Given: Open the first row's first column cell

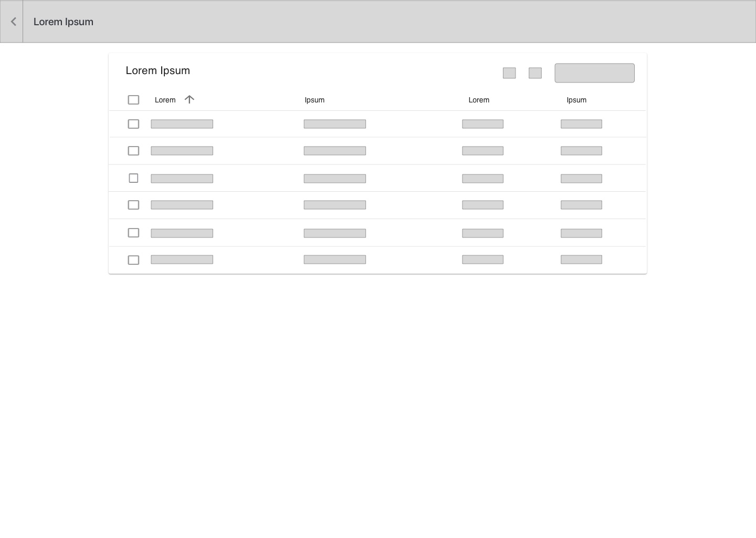Looking at the screenshot, I should [x=182, y=124].
